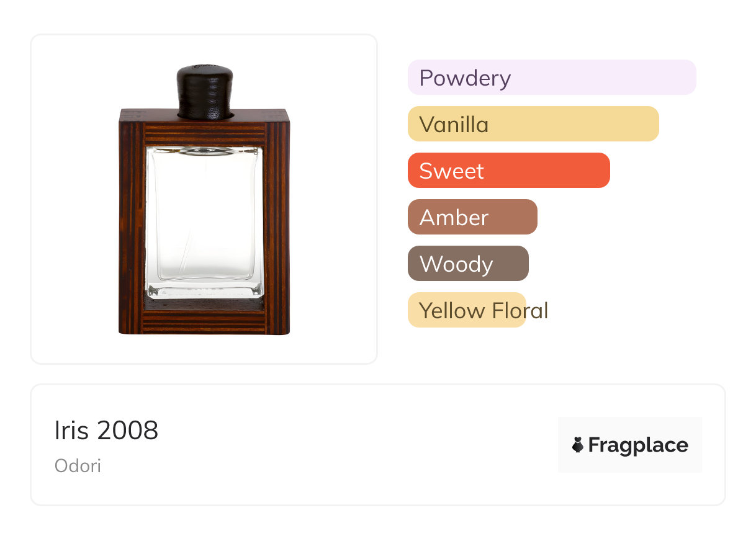The width and height of the screenshot is (756, 536).
Task: Click the word 'Powdery' label text
Action: click(x=465, y=78)
